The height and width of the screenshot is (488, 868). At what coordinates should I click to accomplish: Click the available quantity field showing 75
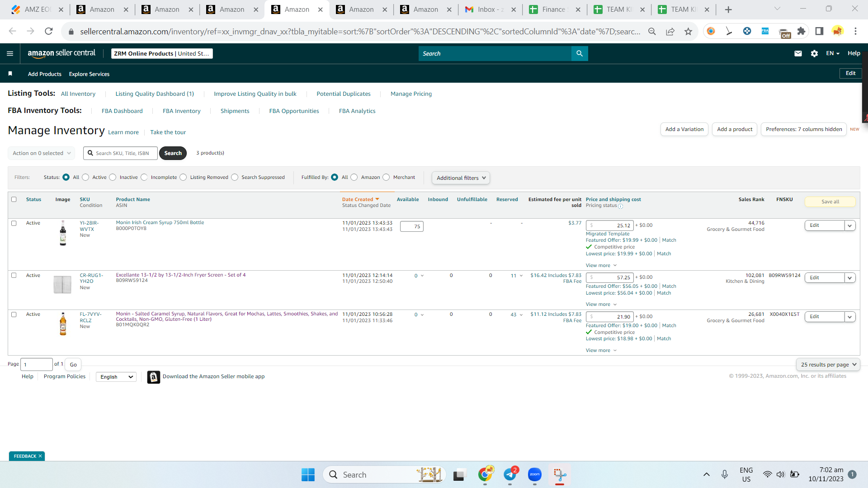click(x=412, y=226)
